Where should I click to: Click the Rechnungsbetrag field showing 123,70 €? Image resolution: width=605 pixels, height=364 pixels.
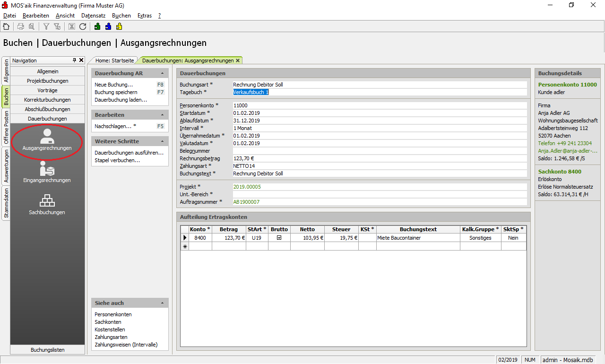pos(379,158)
